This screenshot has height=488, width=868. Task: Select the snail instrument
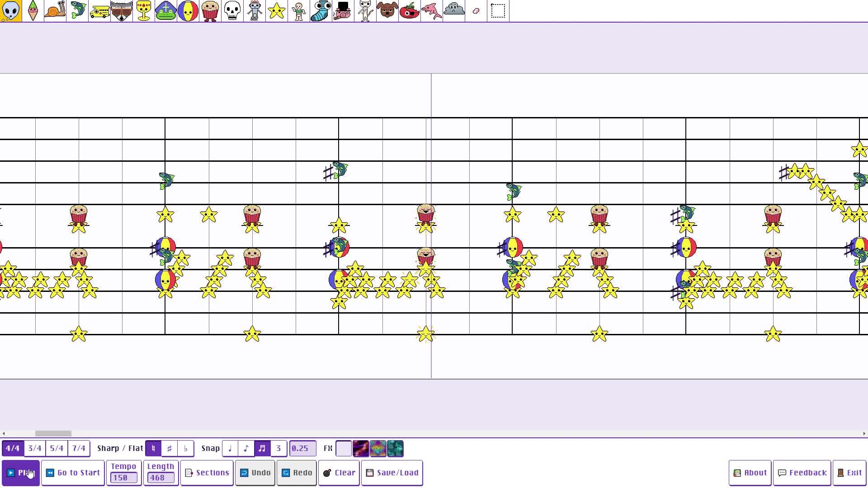point(55,10)
